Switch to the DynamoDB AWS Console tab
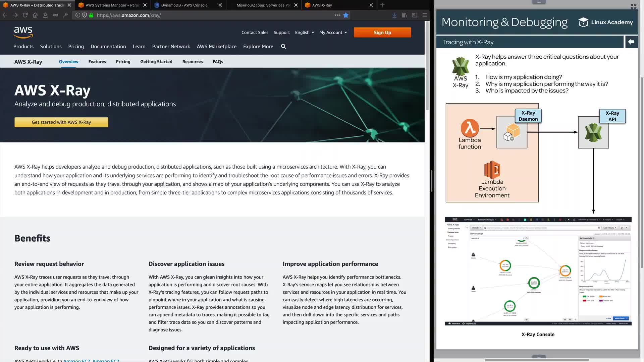This screenshot has height=362, width=644. pos(184,5)
